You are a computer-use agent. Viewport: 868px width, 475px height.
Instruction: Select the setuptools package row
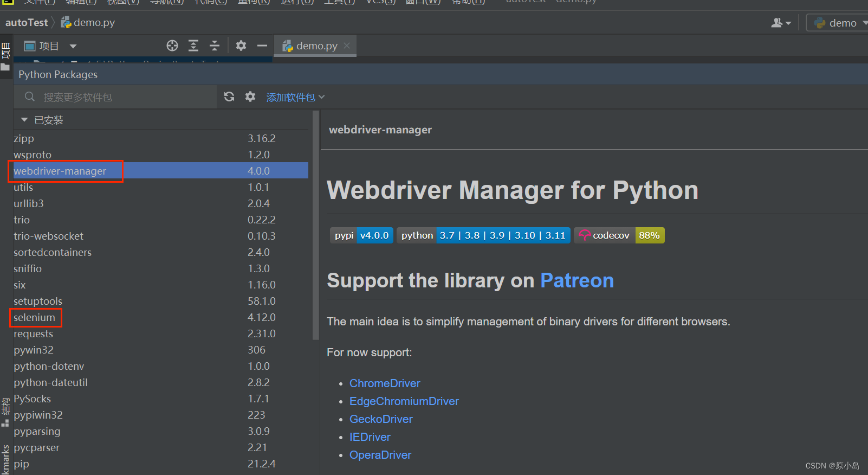(161, 301)
